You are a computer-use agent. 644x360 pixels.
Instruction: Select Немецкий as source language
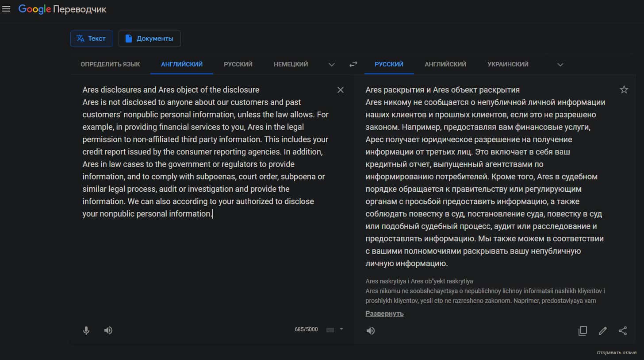tap(291, 64)
